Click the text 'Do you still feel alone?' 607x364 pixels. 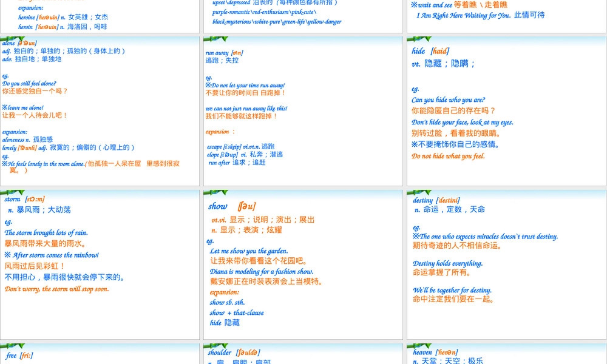point(29,84)
